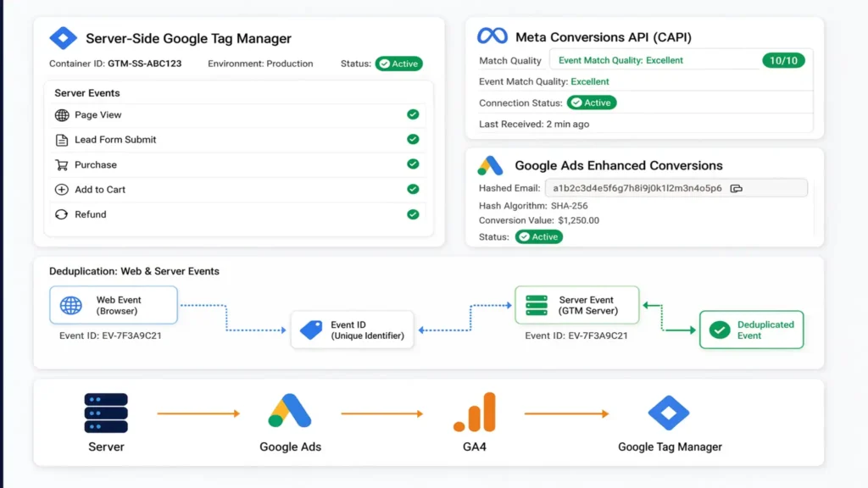The width and height of the screenshot is (868, 488).
Task: Click the globe icon in Web Event box
Action: (71, 305)
